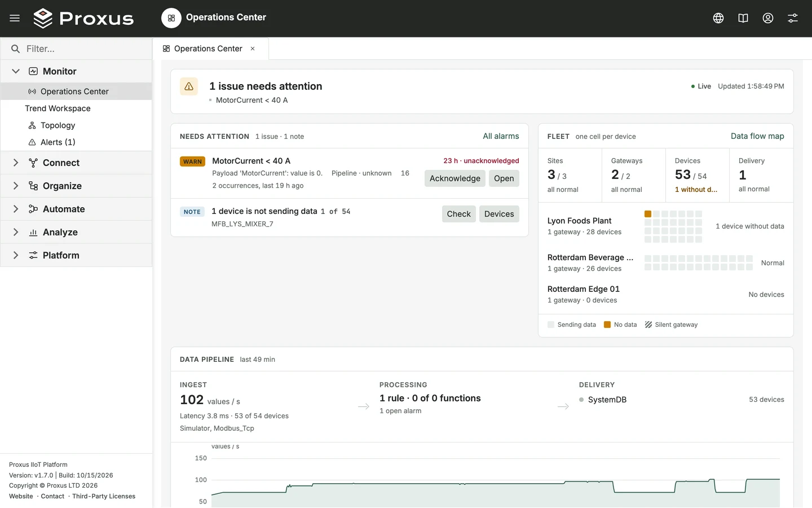Open the Website footer link
This screenshot has height=508, width=812.
pyautogui.click(x=21, y=496)
